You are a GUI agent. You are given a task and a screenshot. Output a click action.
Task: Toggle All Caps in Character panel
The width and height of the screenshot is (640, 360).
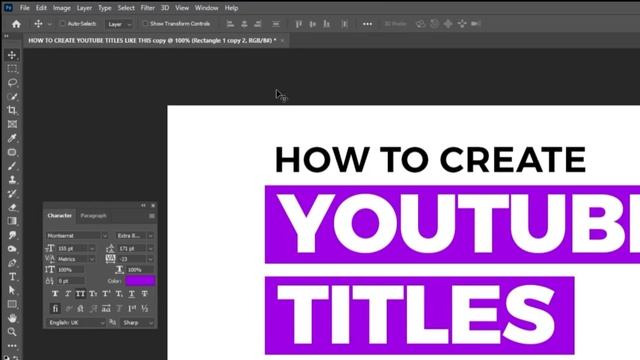tap(80, 293)
